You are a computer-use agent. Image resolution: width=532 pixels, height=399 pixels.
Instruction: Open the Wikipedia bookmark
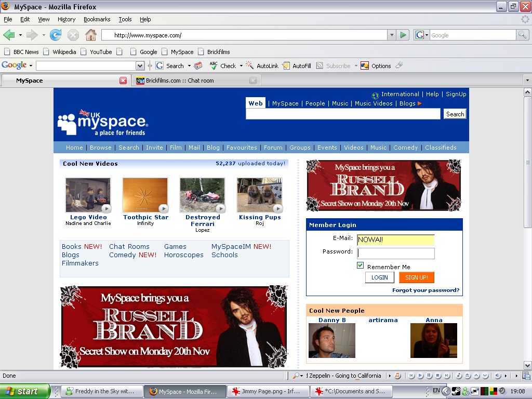(x=60, y=52)
